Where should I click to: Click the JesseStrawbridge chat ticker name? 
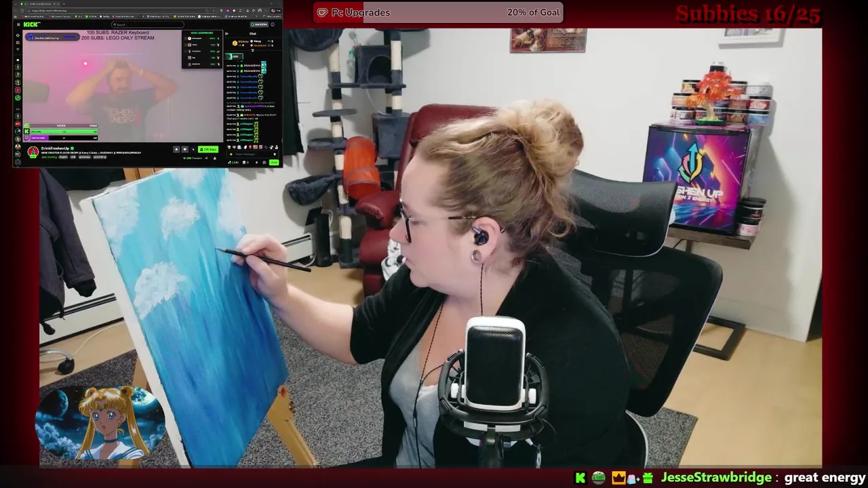[x=716, y=478]
